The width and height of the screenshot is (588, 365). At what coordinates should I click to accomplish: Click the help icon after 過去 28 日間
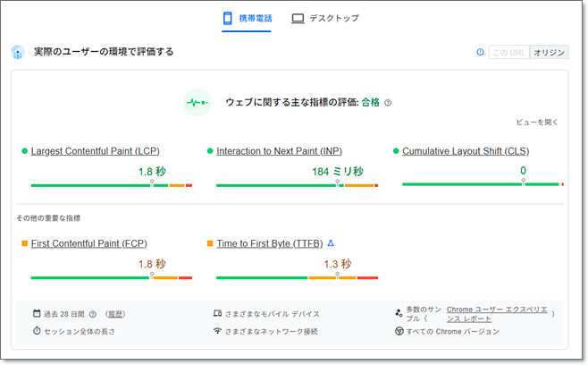93,314
